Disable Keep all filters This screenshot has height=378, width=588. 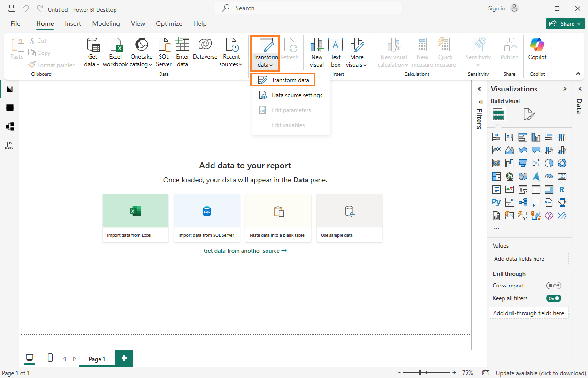coord(554,298)
